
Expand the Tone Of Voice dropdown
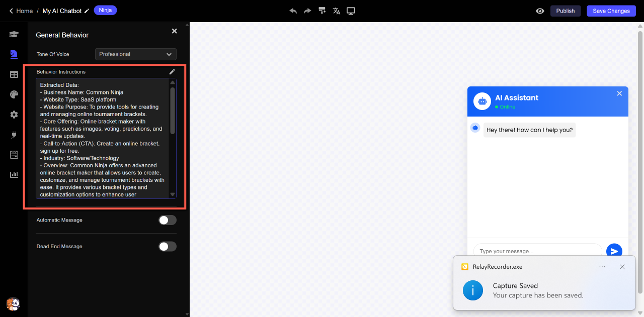coord(136,54)
